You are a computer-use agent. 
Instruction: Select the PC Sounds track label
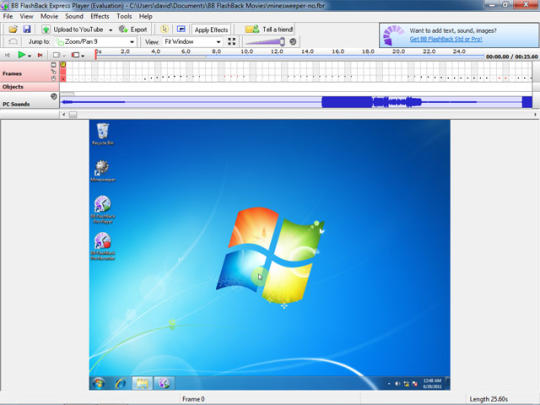tap(16, 104)
